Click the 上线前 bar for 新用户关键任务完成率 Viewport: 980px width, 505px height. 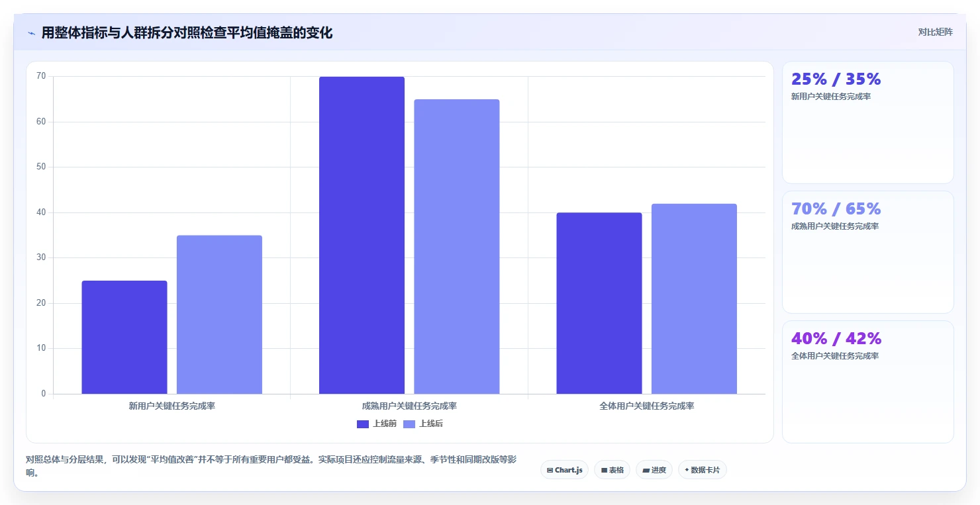pyautogui.click(x=124, y=337)
